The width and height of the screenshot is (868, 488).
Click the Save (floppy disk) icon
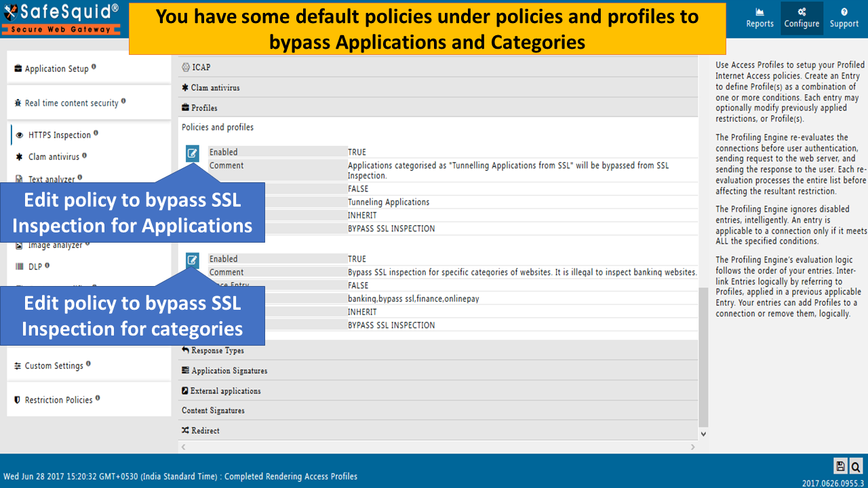840,466
